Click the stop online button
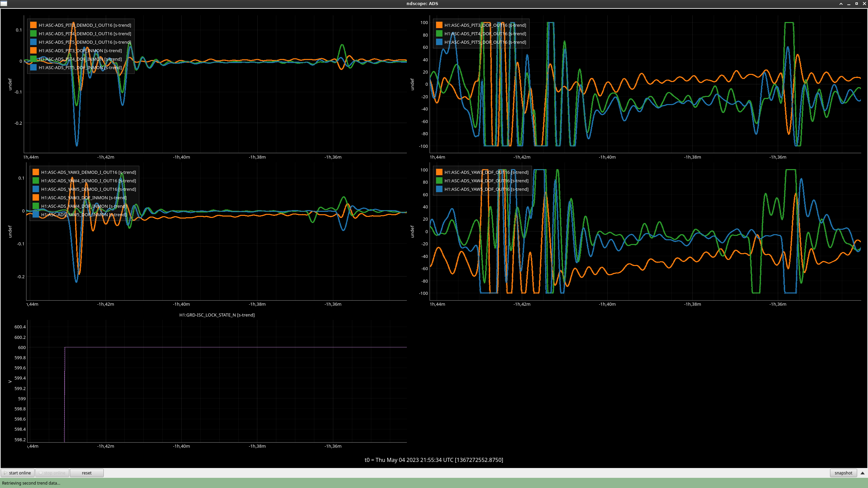 [52, 473]
